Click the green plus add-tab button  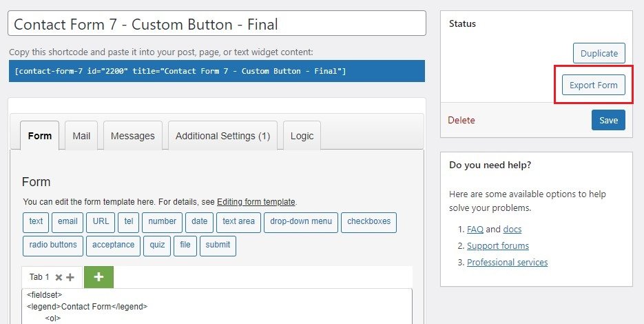(98, 277)
